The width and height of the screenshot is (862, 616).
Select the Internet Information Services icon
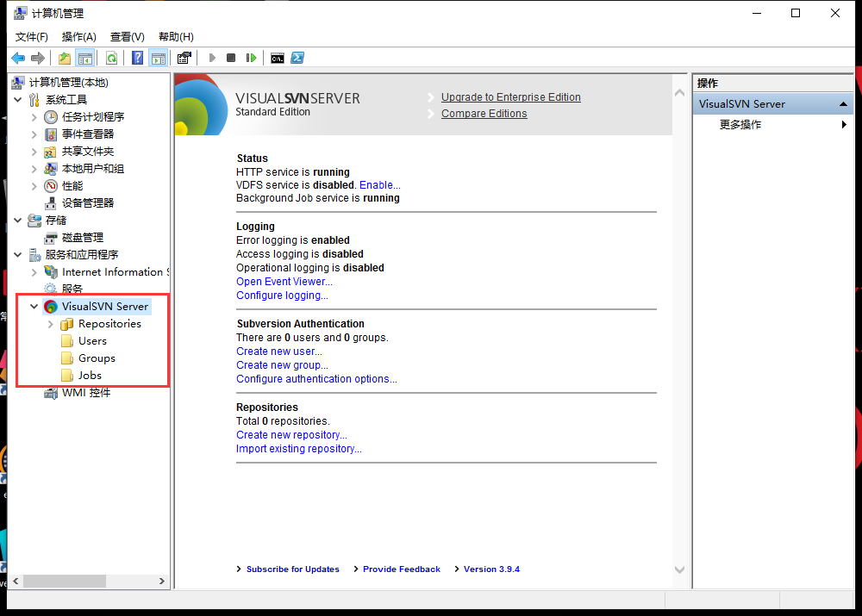51,272
